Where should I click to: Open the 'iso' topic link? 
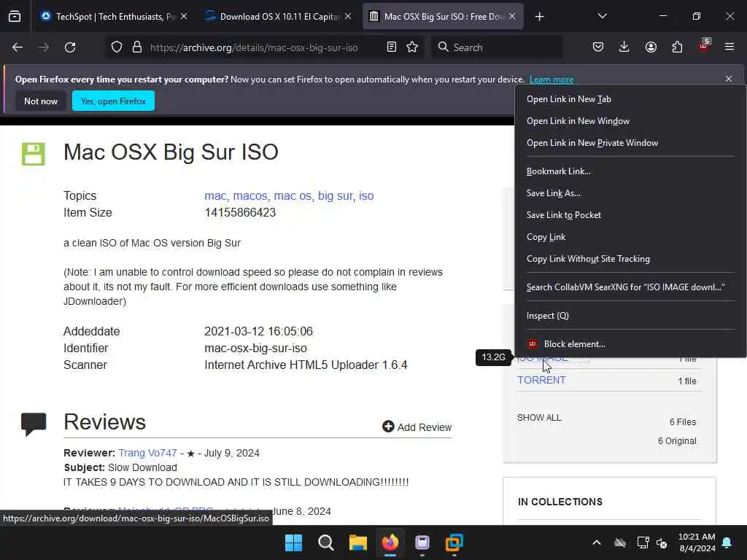[366, 195]
